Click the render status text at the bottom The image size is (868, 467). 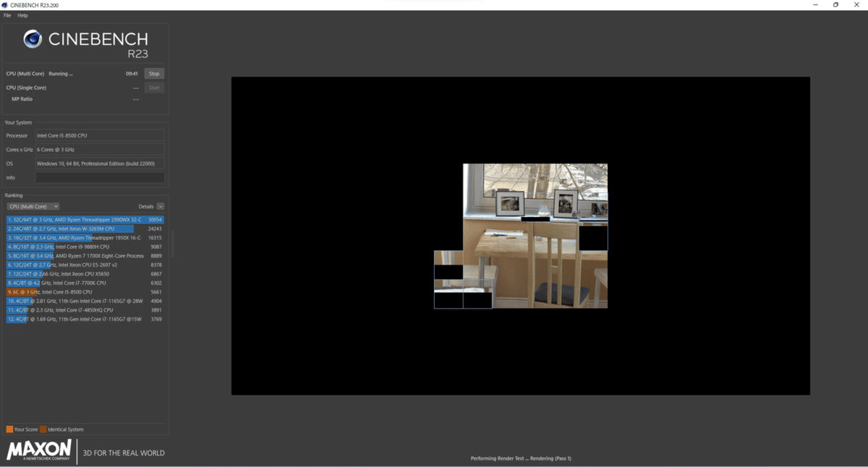521,458
